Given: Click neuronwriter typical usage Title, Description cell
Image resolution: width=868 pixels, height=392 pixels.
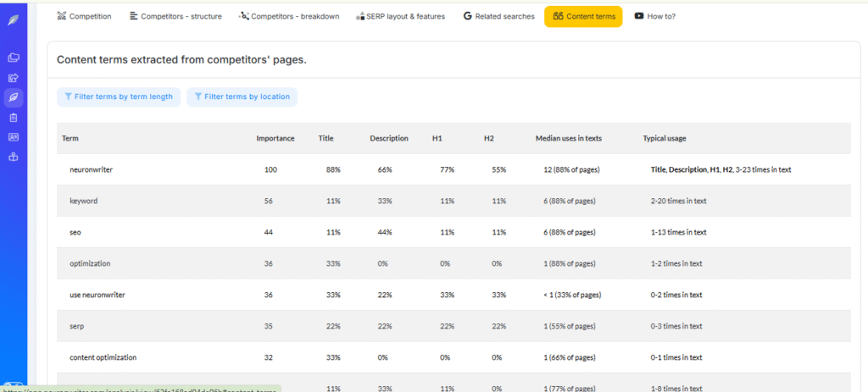Looking at the screenshot, I should tap(721, 169).
